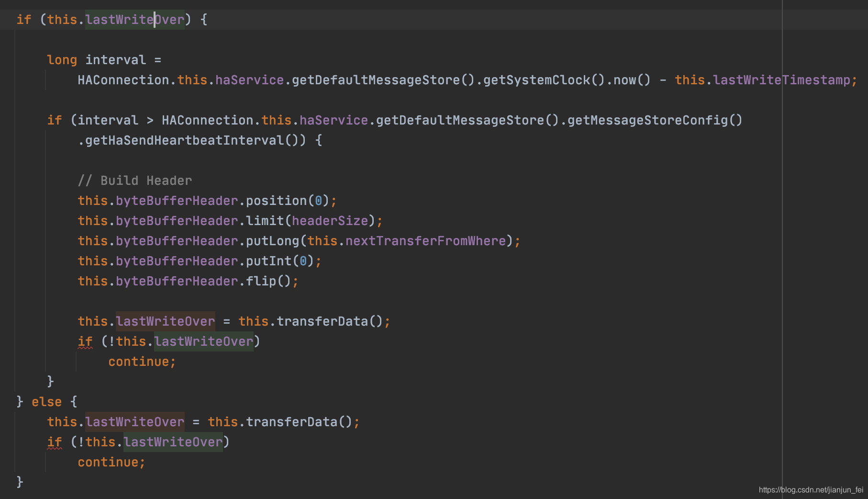Image resolution: width=868 pixels, height=499 pixels.
Task: Click transferData() in the else branch
Action: pos(299,422)
